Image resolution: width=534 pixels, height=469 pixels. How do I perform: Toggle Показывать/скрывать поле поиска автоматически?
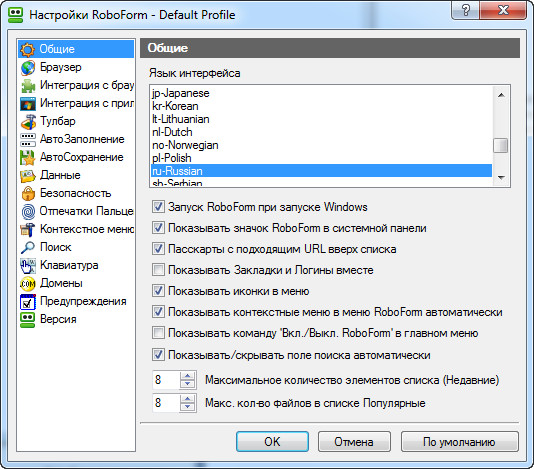[x=158, y=355]
